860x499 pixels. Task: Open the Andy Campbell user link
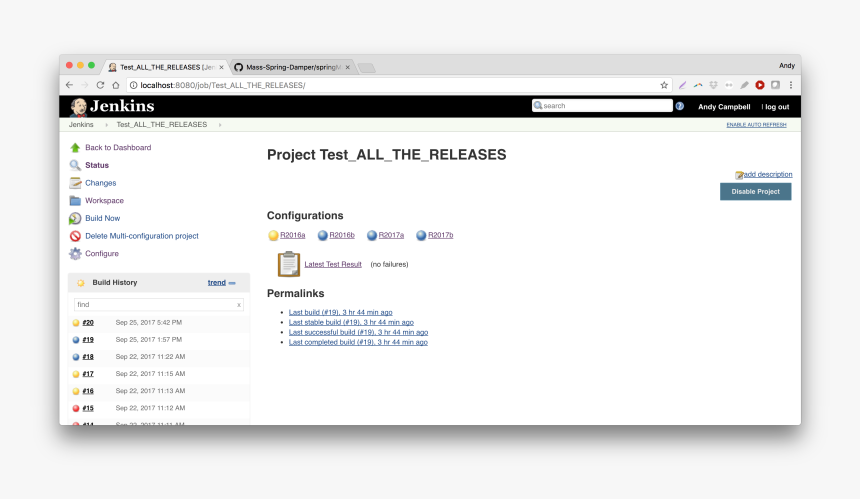click(x=724, y=107)
